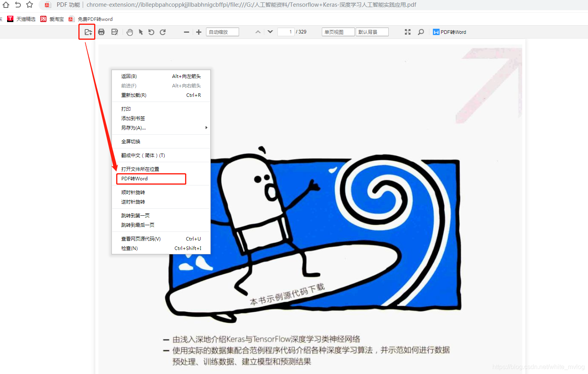Choose 重新加载(R) in context menu
The image size is (588, 374).
coord(161,95)
